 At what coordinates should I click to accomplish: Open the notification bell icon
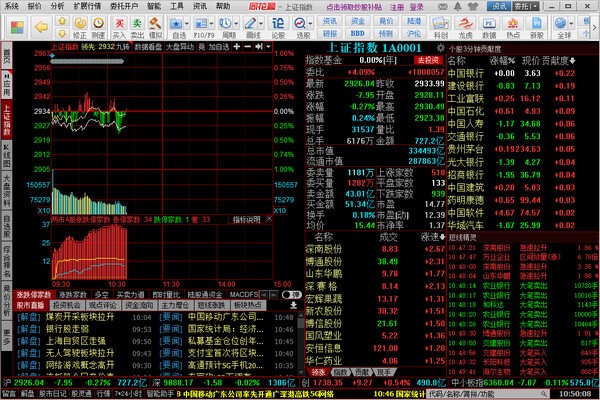tap(457, 7)
